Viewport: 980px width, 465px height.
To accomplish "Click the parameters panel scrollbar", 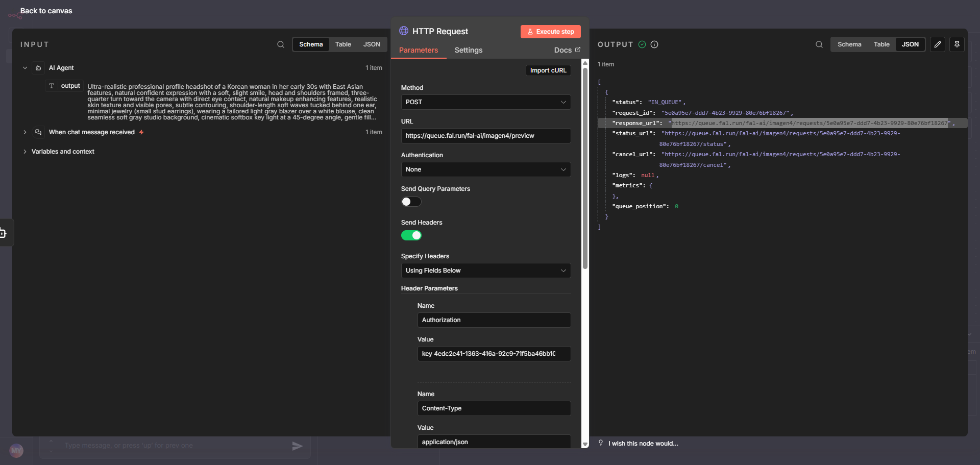I will coord(585,168).
